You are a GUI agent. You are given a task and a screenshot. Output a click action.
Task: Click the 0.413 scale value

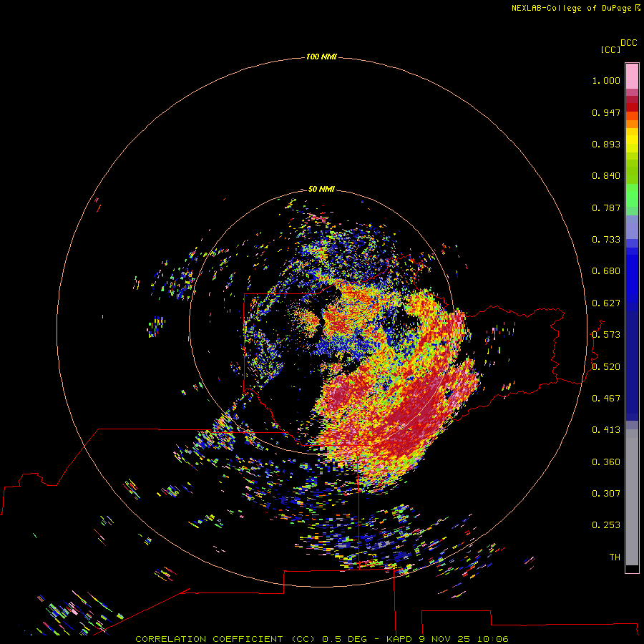(x=606, y=430)
